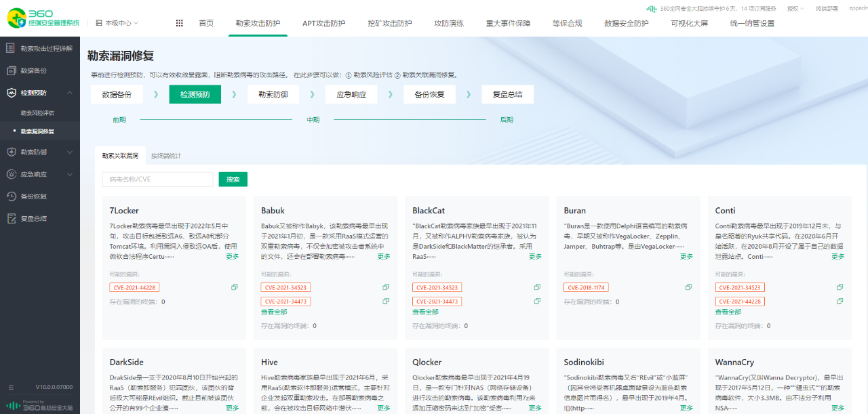
Task: Click 数据备份 sidebar icon
Action: tap(11, 70)
